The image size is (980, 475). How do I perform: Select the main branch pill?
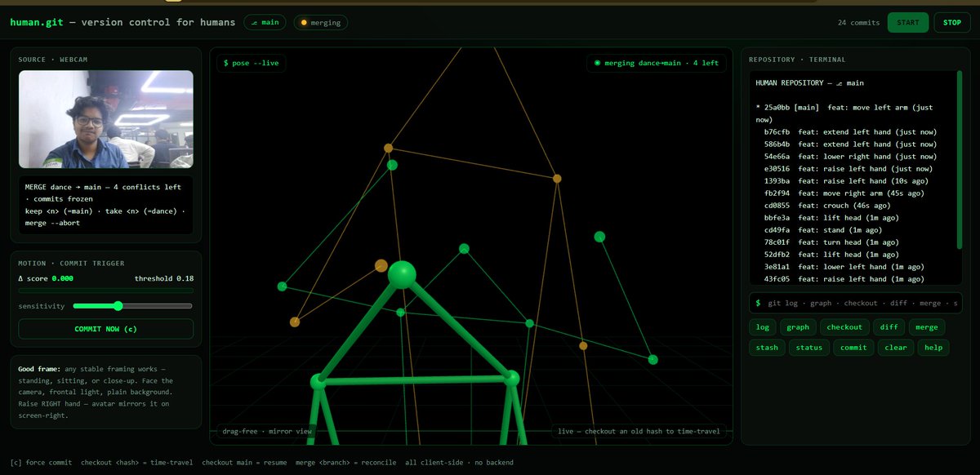coord(265,22)
